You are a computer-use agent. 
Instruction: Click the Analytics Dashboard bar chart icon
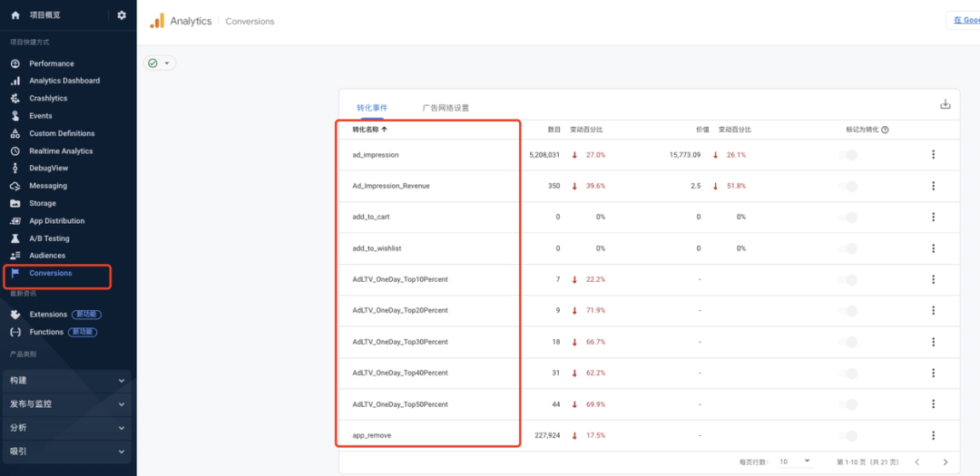(15, 81)
